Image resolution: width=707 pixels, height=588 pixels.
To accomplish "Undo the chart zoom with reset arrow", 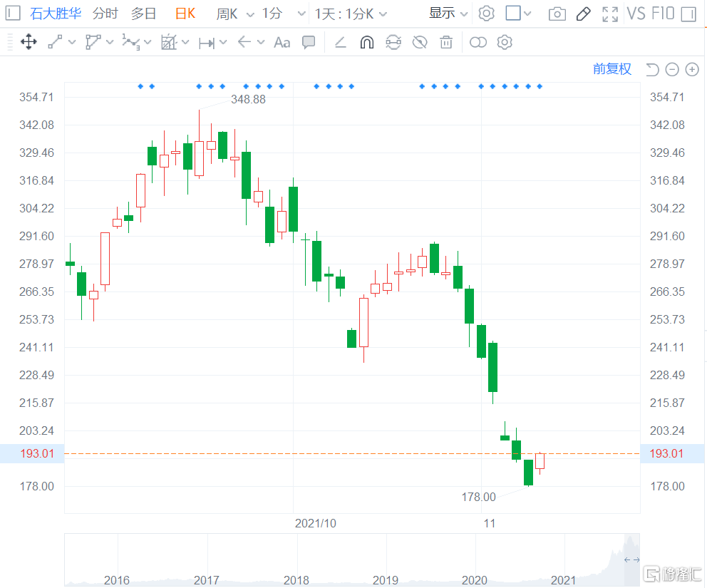I will point(652,69).
